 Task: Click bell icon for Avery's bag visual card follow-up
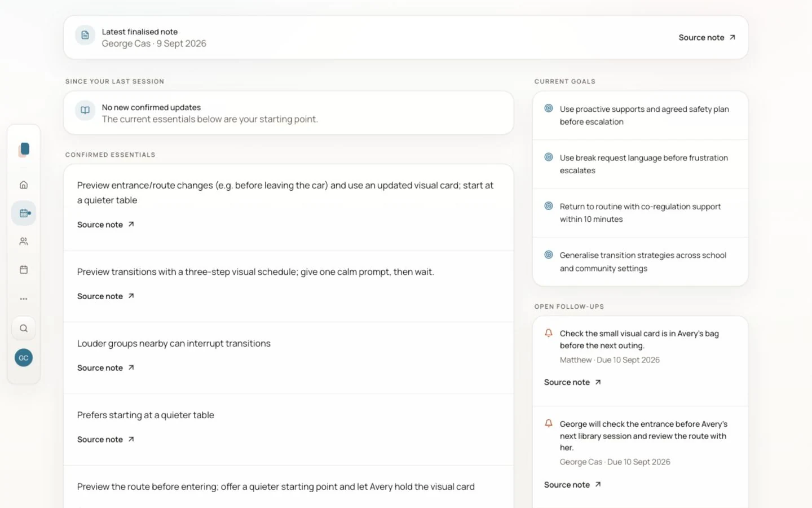(549, 333)
